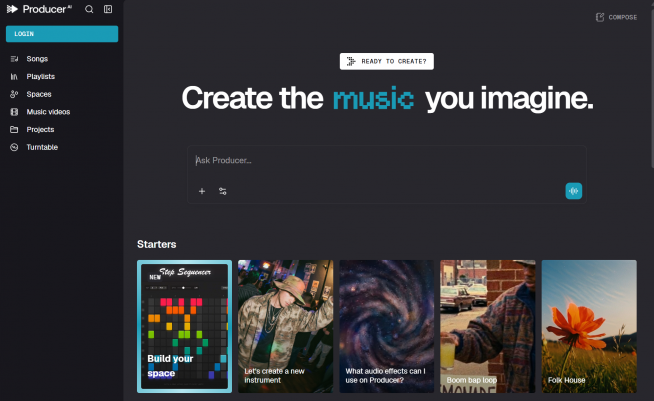Go to Playlists section
This screenshot has width=654, height=401.
[x=40, y=76]
